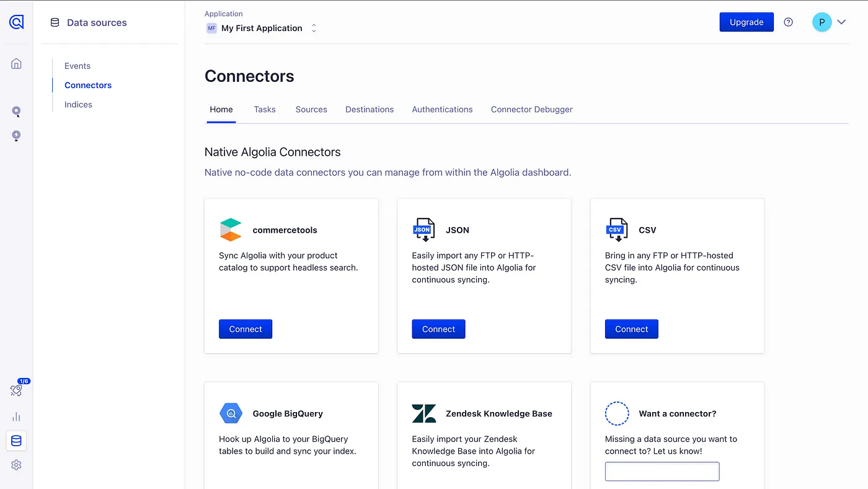Open the My First Application selector
The height and width of the screenshot is (489, 868).
(262, 28)
